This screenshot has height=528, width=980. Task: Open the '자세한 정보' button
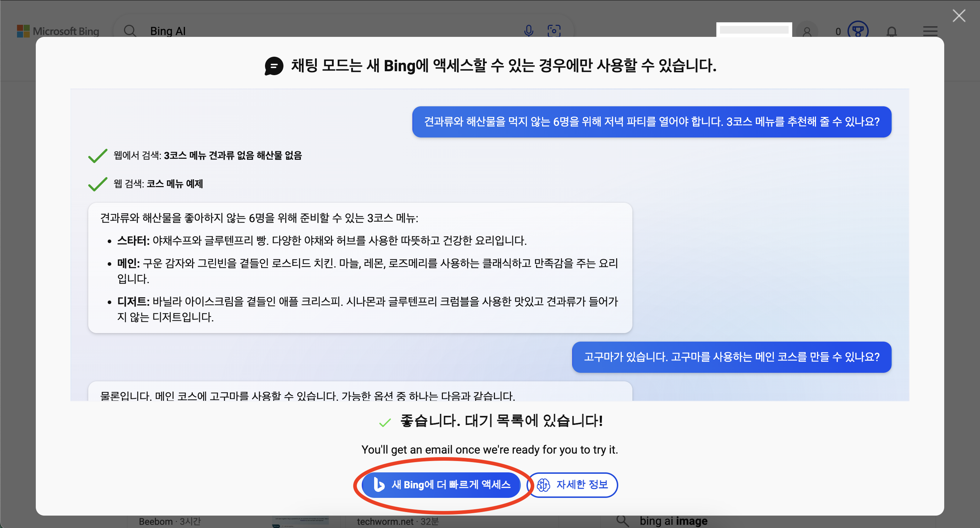pos(573,485)
